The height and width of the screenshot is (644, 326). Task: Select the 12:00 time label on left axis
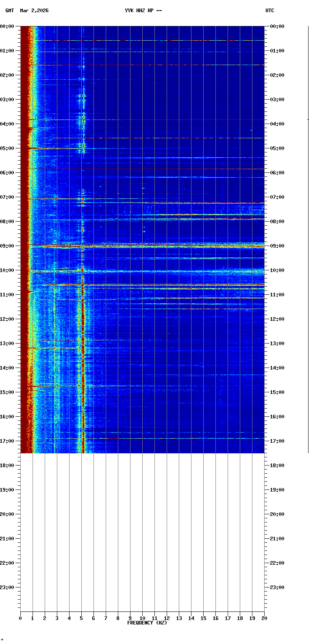tap(7, 319)
